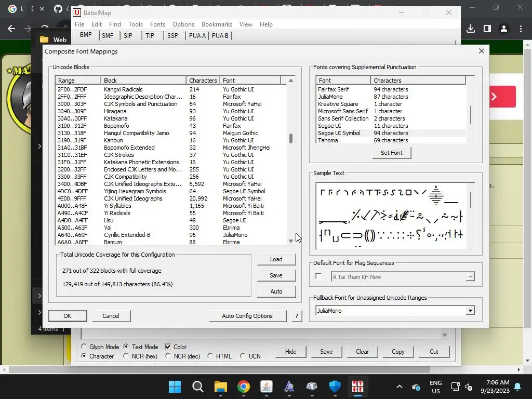Click Load configuration button
This screenshot has width=532, height=399.
pos(276,259)
